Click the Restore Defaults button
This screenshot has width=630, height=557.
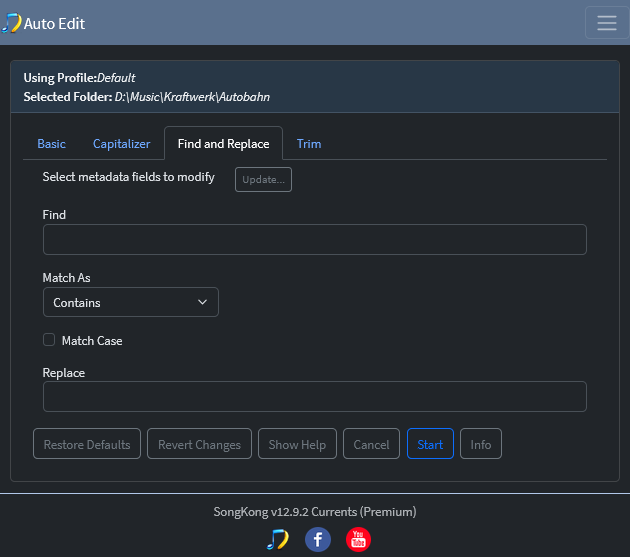(x=87, y=444)
